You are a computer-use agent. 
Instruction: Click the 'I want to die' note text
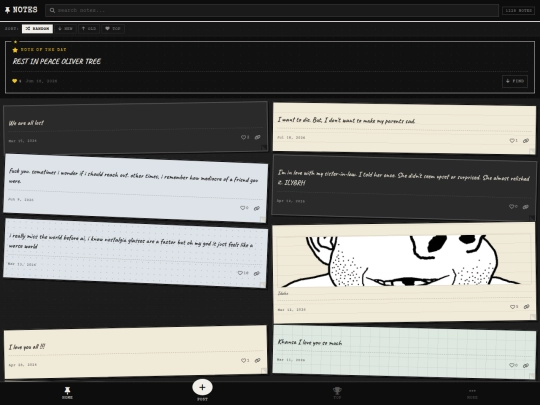pos(346,120)
